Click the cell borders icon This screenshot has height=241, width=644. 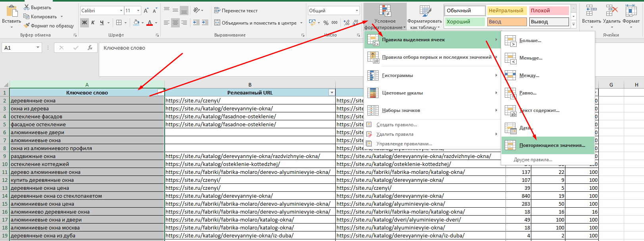tap(119, 23)
